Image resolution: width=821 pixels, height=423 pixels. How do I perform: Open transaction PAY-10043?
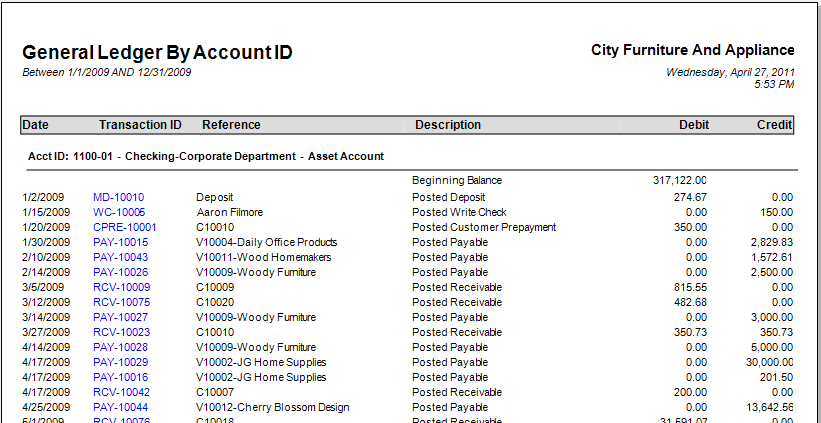120,258
